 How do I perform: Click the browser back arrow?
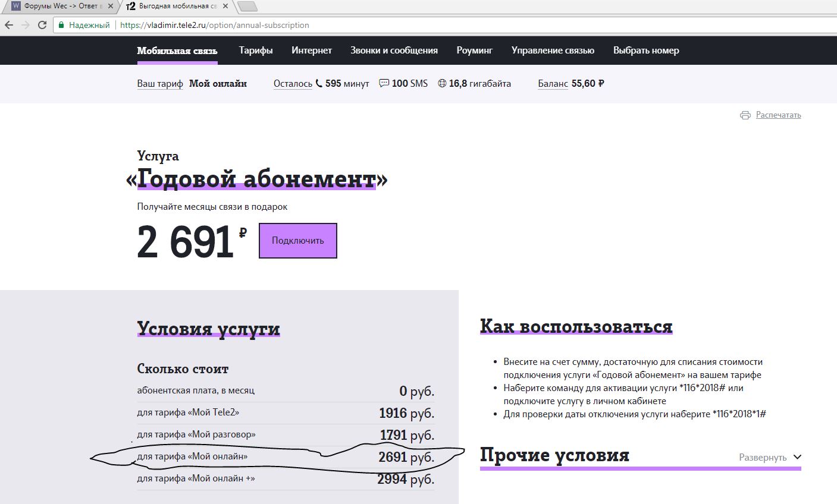tap(9, 25)
